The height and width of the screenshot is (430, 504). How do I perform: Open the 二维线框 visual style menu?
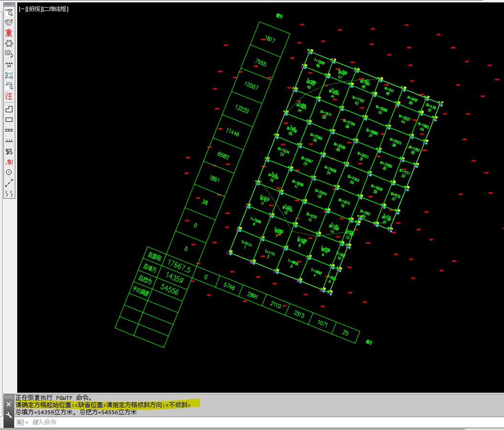click(55, 9)
